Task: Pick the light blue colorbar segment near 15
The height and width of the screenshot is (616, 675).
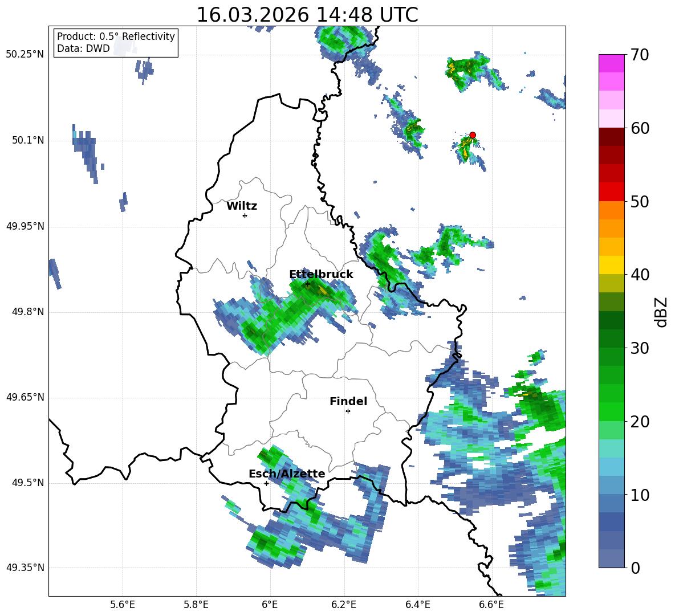Action: (611, 467)
